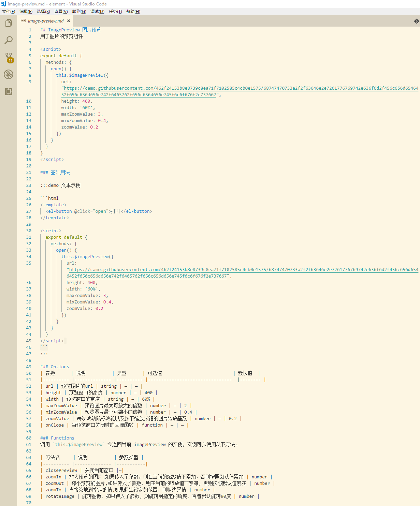Click the '```html' code fence line

[x=49, y=198]
